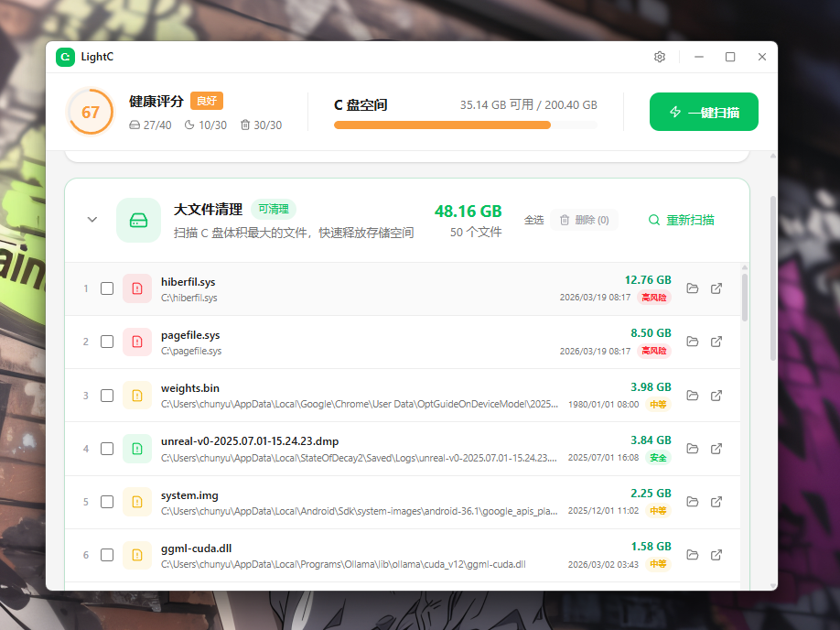Viewport: 840px width, 630px height.
Task: Check the unreal-v0 dmp file checkbox
Action: tap(107, 449)
